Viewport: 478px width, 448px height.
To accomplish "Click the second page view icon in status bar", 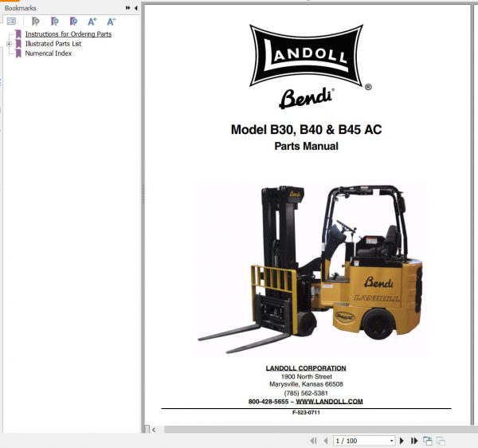I will pos(441,441).
